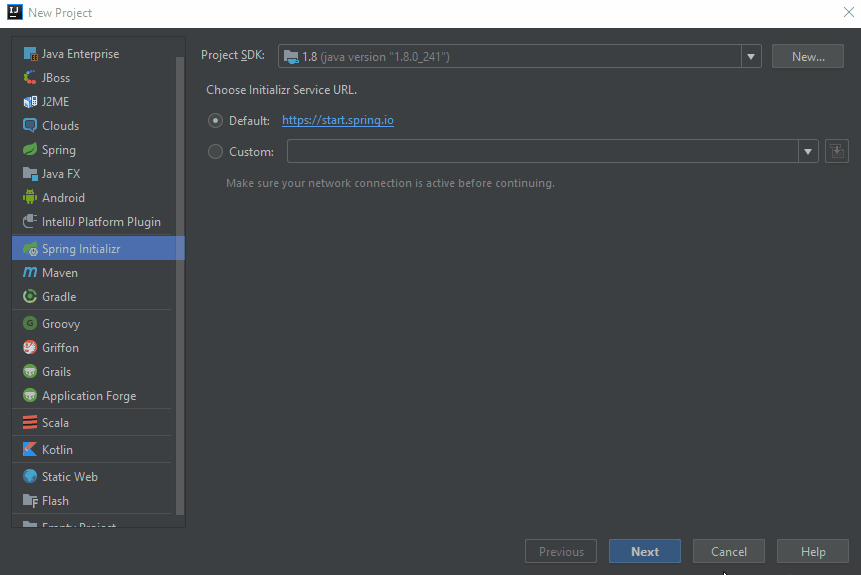861x575 pixels.
Task: Click the Flash icon
Action: [30, 501]
